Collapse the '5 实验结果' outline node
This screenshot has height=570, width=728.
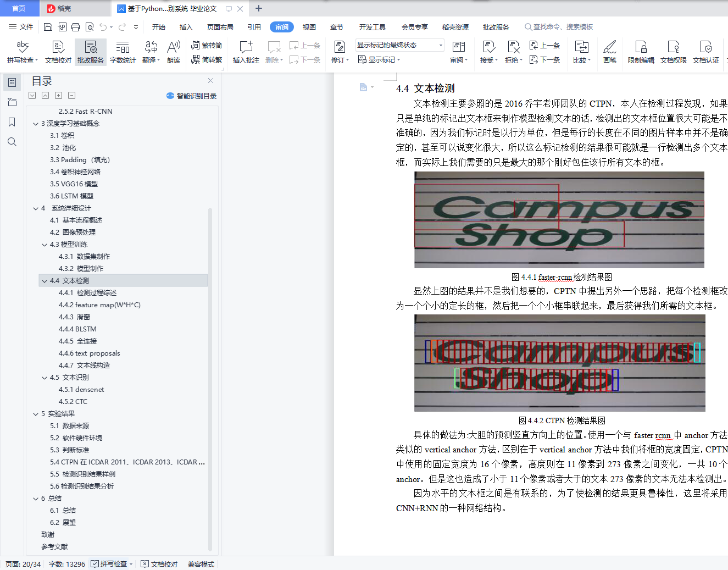[36, 414]
